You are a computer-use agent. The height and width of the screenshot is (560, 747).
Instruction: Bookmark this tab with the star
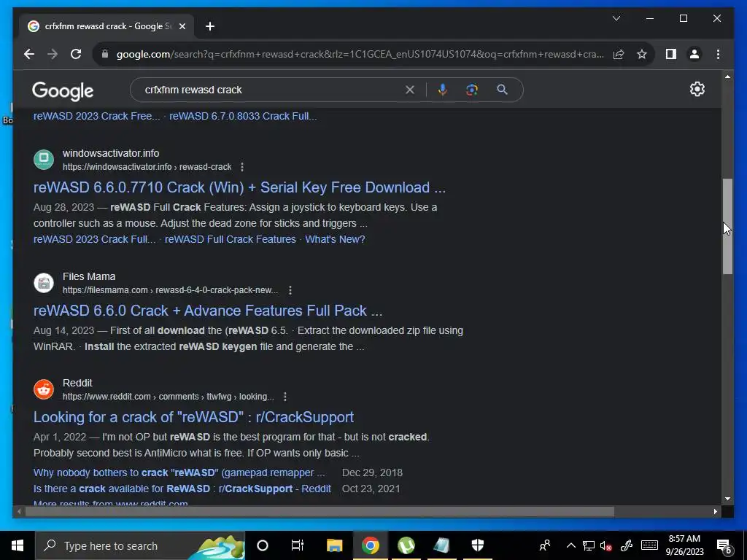642,54
